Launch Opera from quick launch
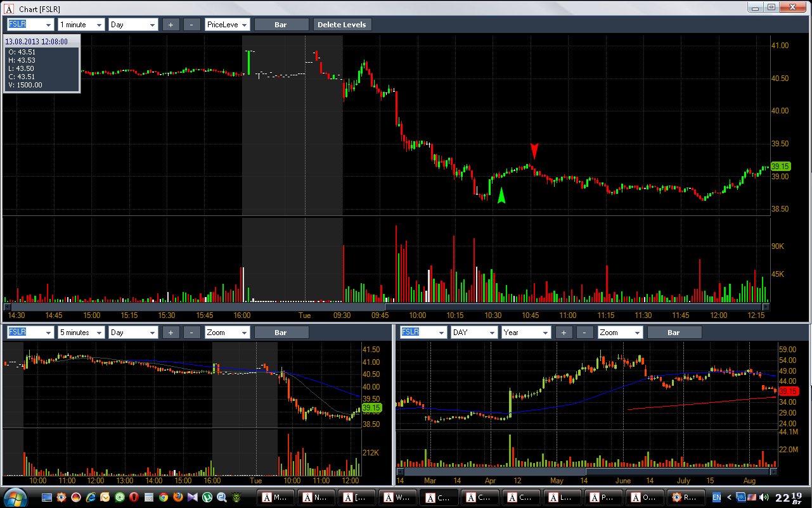The image size is (812, 508). click(x=134, y=497)
